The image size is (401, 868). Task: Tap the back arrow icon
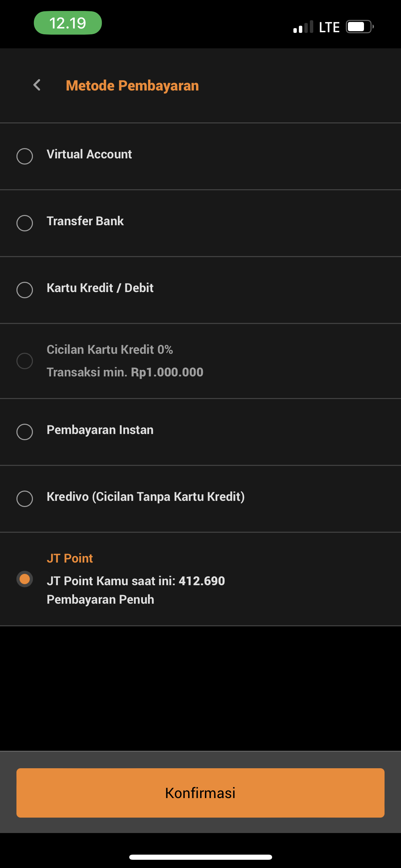point(37,85)
